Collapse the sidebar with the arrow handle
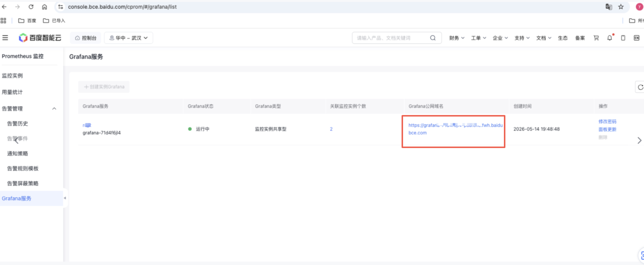 65,198
